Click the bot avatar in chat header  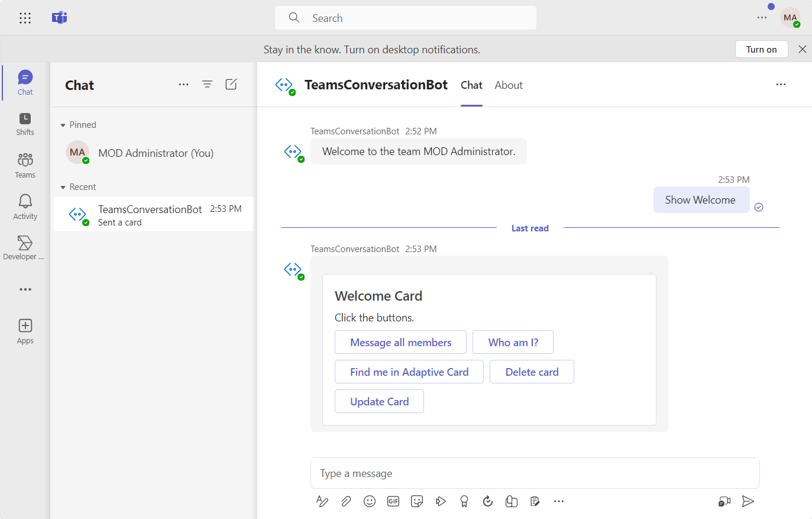285,85
